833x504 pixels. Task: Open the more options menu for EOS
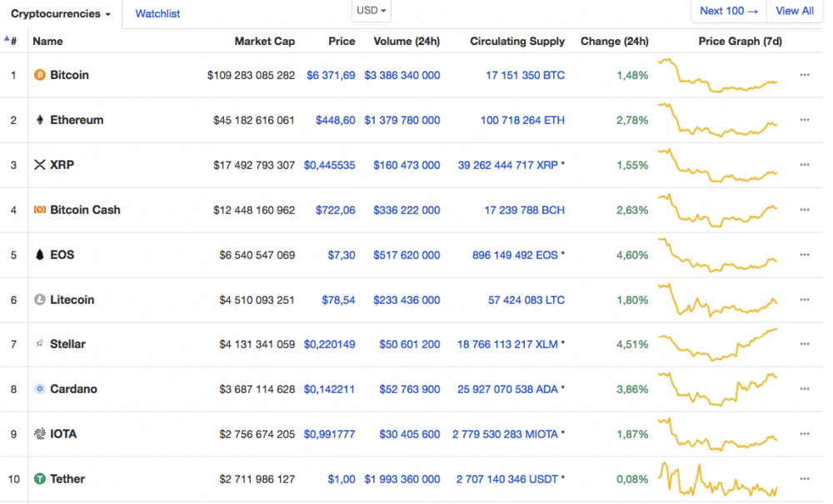click(x=805, y=255)
